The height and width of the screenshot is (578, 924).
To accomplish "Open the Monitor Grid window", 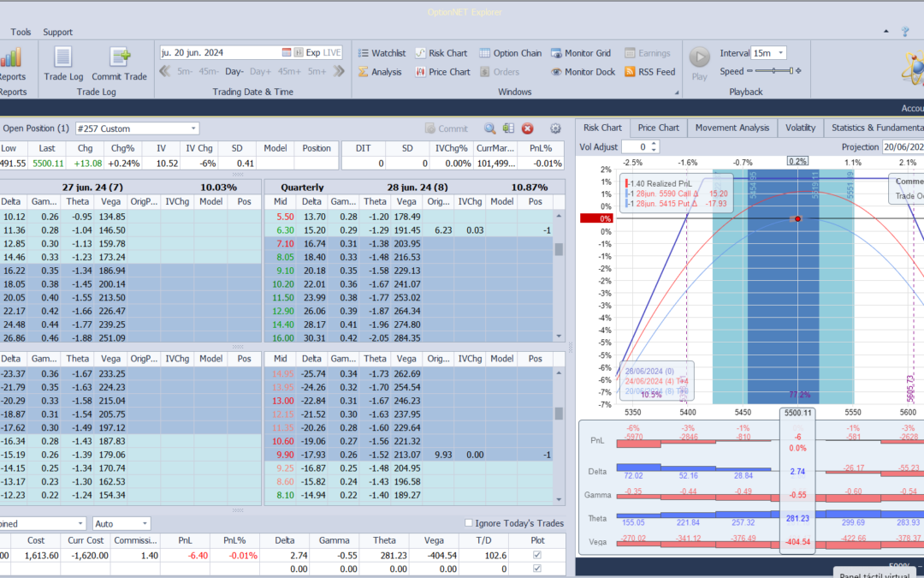I will click(581, 53).
